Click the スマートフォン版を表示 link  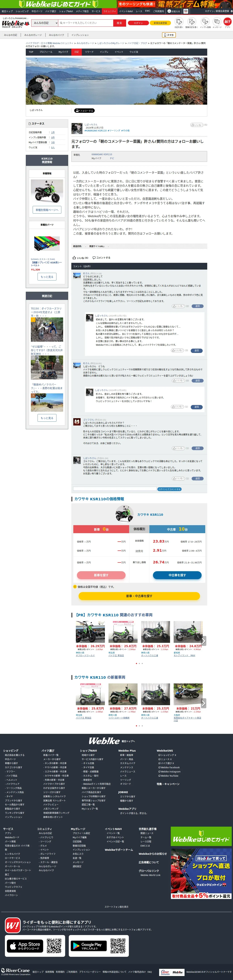(x=116, y=907)
